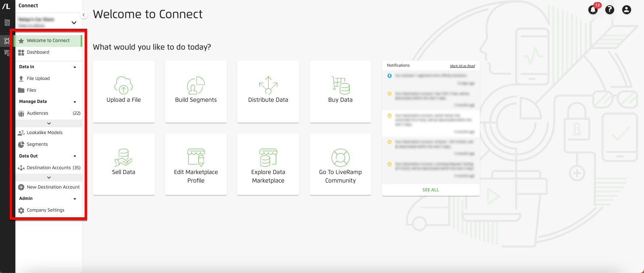Click the Files folder icon
This screenshot has width=644, height=273.
(21, 90)
